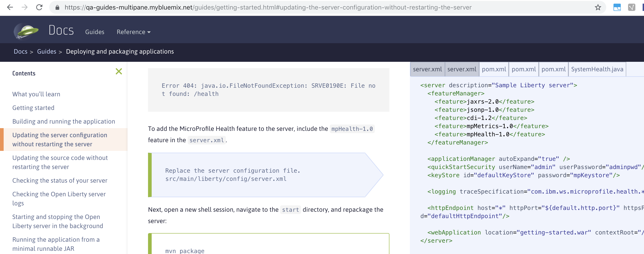Click the browser back navigation arrow

click(10, 7)
